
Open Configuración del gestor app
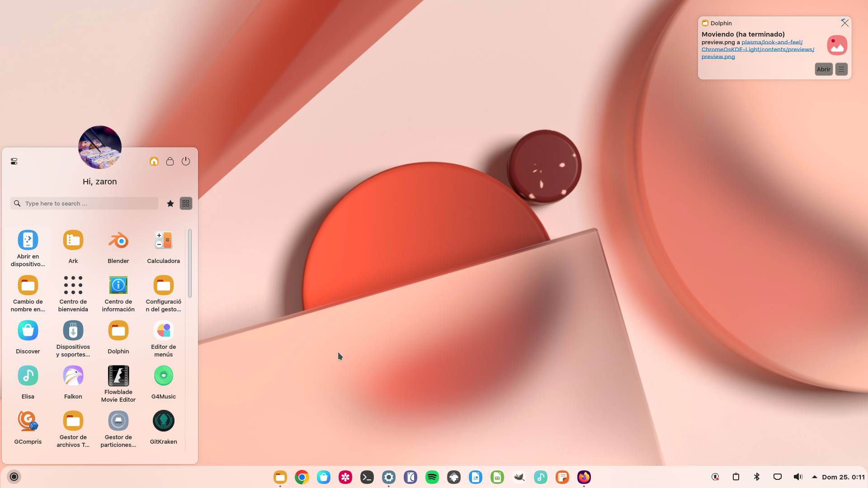(x=163, y=293)
